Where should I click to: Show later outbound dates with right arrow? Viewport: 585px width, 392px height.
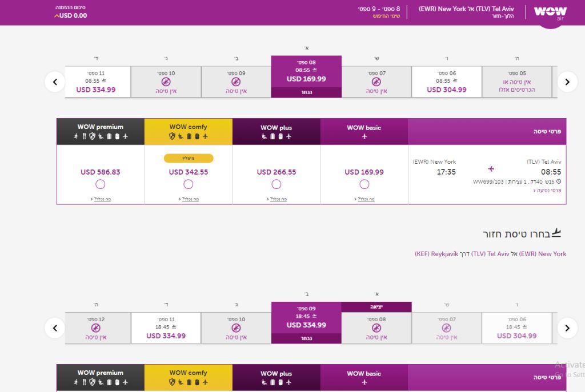tap(567, 82)
